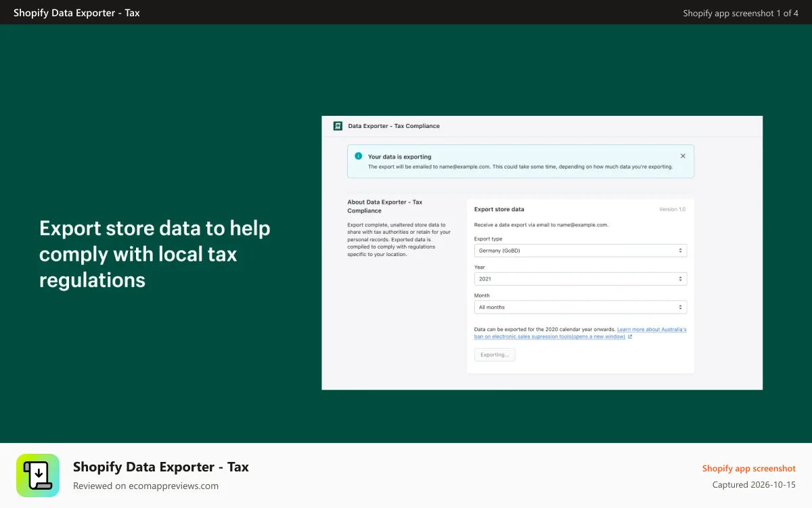Click the 'Version 1.0' text

[672, 209]
